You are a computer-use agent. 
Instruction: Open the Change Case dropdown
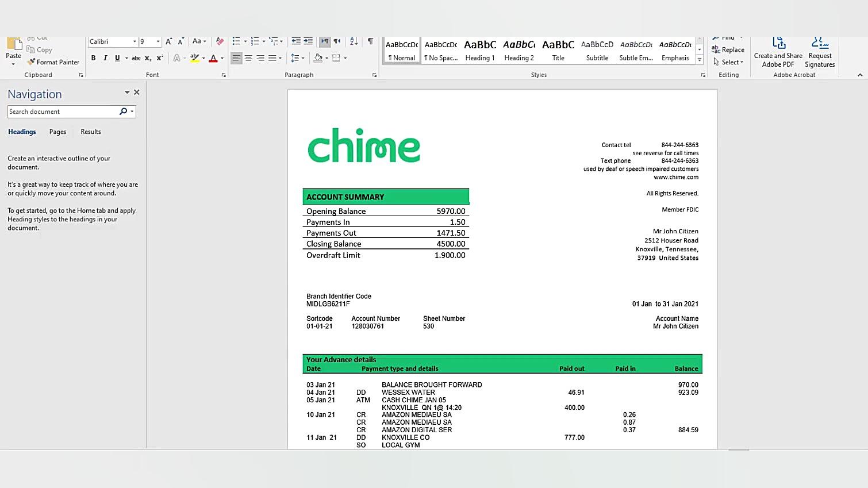coord(199,41)
